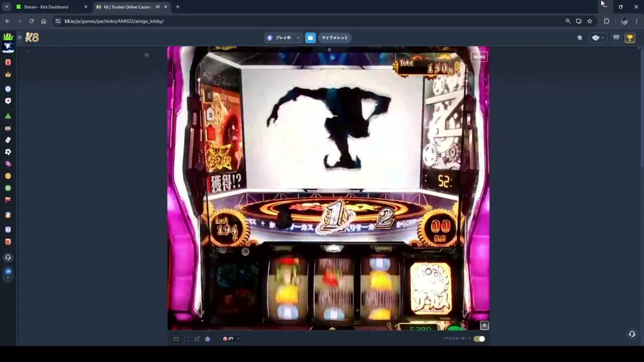Open a new browser tab
Viewport: 644px width, 362px height.
tap(178, 7)
